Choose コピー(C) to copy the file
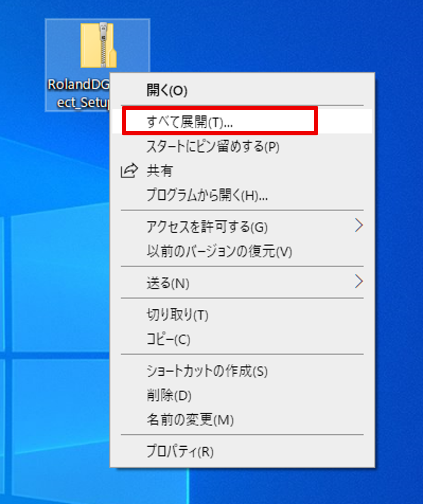This screenshot has width=423, height=504. 242,339
